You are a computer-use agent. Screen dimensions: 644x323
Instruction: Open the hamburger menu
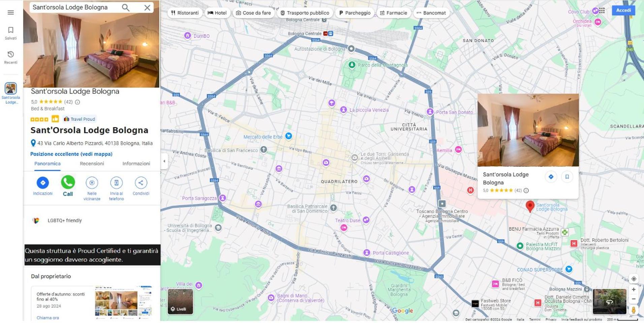click(11, 12)
